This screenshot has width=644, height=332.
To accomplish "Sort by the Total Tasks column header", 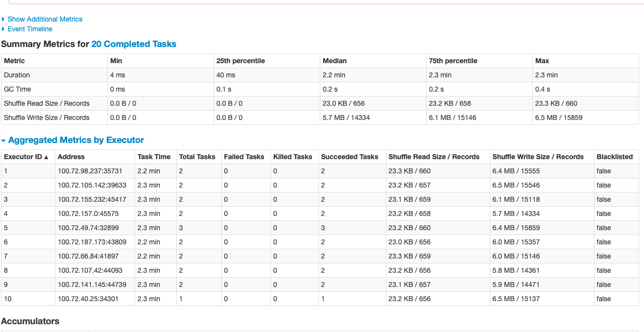I will [x=197, y=157].
